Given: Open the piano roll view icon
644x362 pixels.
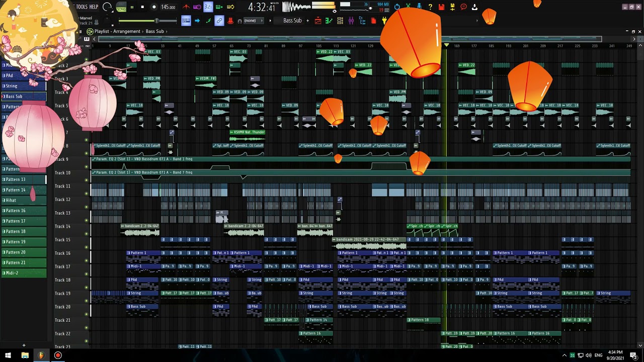Looking at the screenshot, I should pyautogui.click(x=329, y=21).
